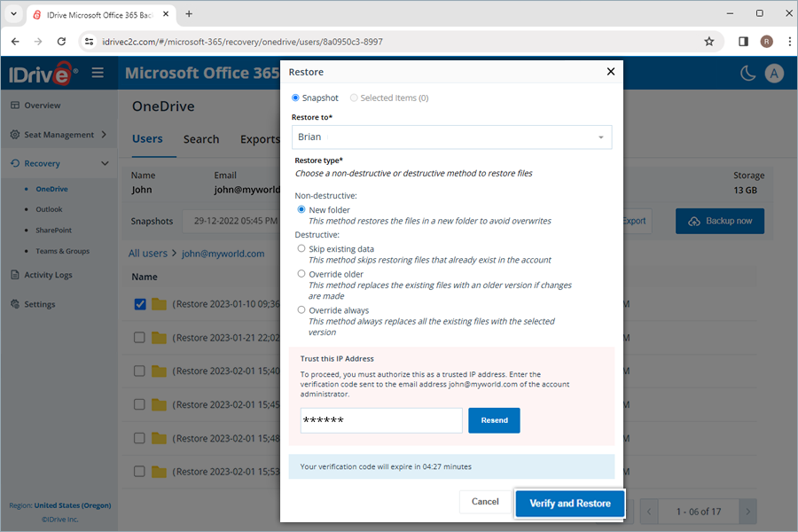The height and width of the screenshot is (532, 798).
Task: Open Activity Logs from the sidebar
Action: 49,275
